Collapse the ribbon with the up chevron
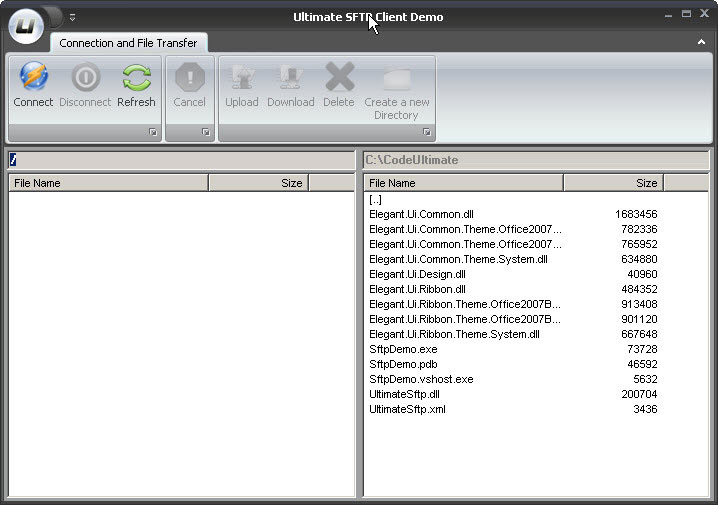Image resolution: width=718 pixels, height=505 pixels. (x=701, y=42)
